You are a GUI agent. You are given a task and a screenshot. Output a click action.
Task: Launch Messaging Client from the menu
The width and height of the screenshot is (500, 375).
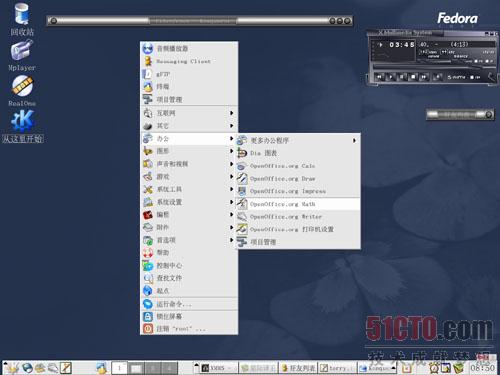[x=189, y=61]
